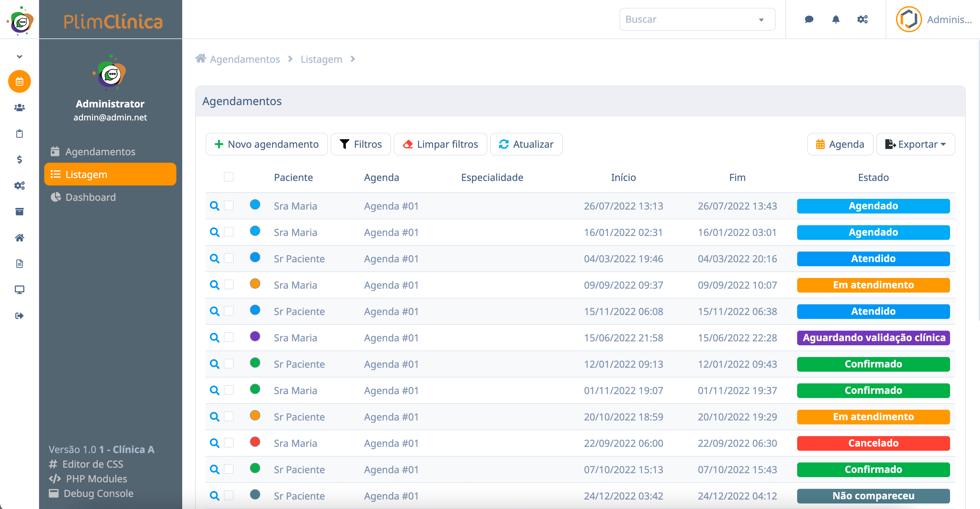Check the row starting 09/09/2022 09:37
This screenshot has height=509, width=980.
coord(229,284)
